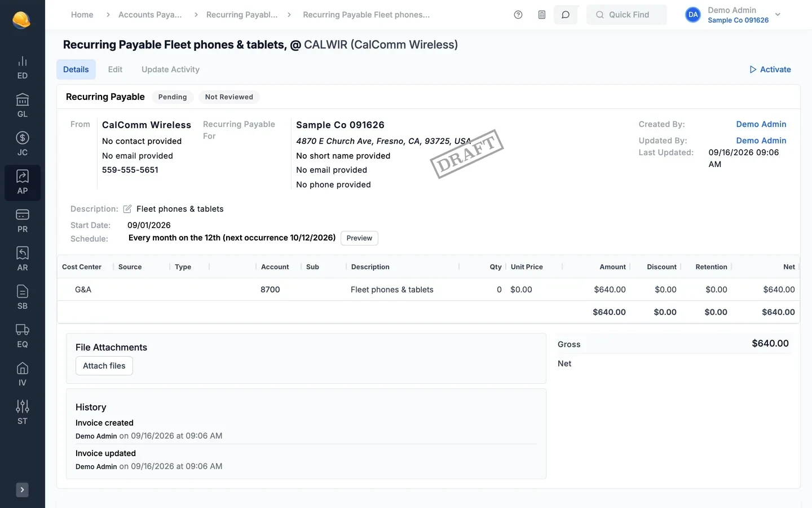The width and height of the screenshot is (812, 508).
Task: Click the CalComm Wireless vendor name
Action: pos(147,125)
